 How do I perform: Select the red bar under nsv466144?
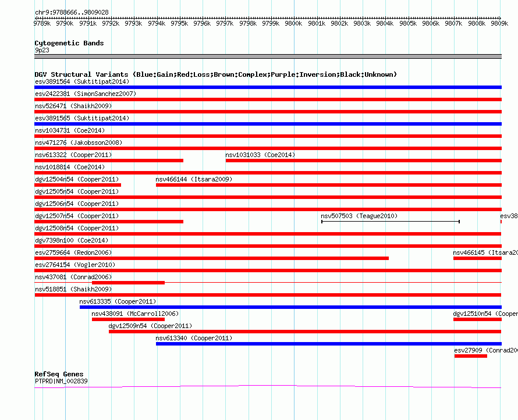(329, 185)
